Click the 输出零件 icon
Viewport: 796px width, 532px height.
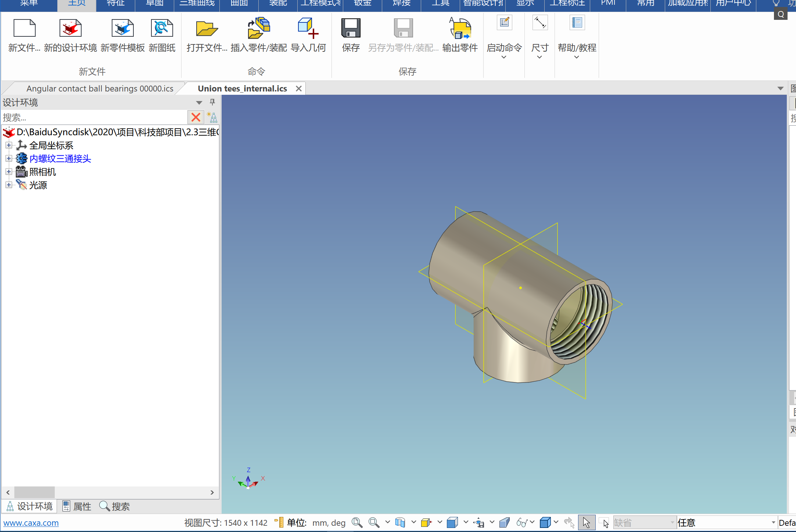pyautogui.click(x=460, y=29)
